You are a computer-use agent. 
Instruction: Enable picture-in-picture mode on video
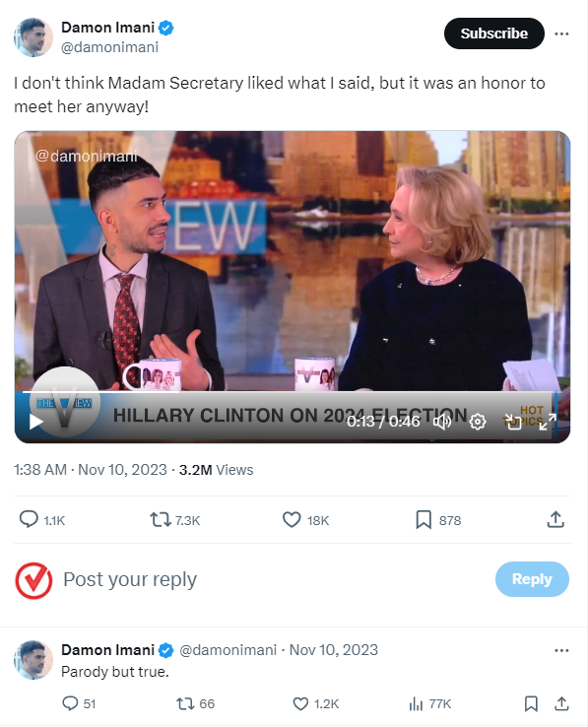pyautogui.click(x=513, y=422)
